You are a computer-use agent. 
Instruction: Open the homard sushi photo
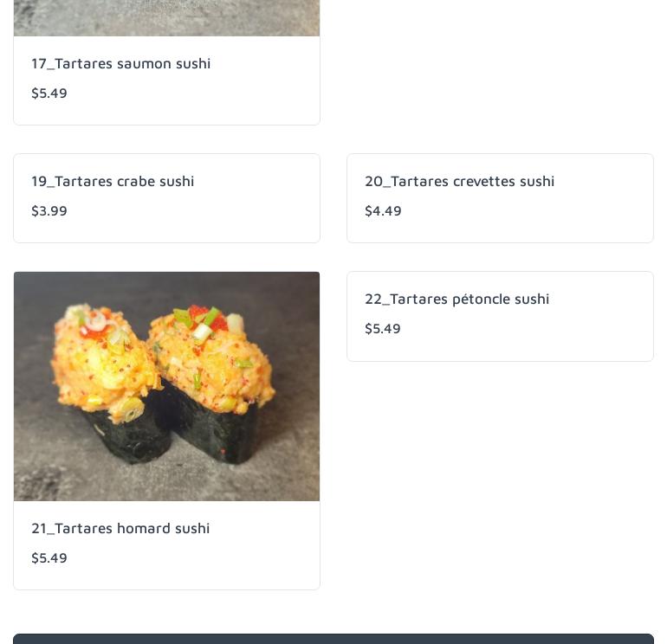(166, 386)
